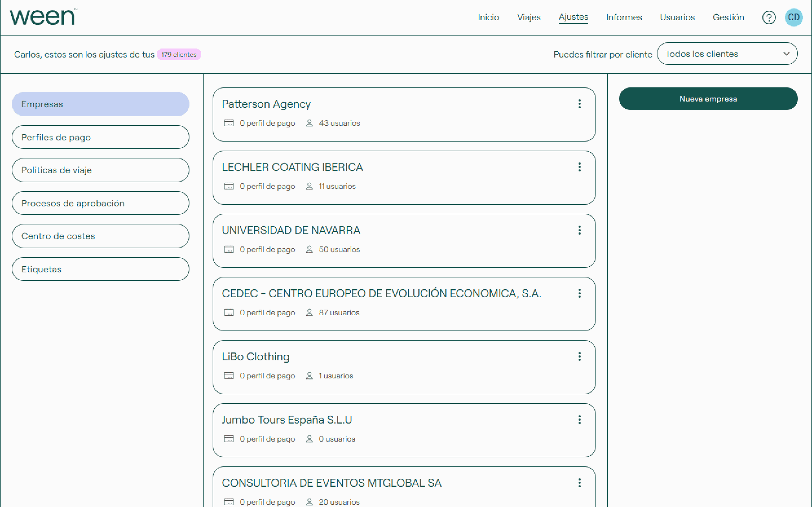Open the LECHLER COATING IBERICA company name
The image size is (812, 507).
pyautogui.click(x=292, y=167)
